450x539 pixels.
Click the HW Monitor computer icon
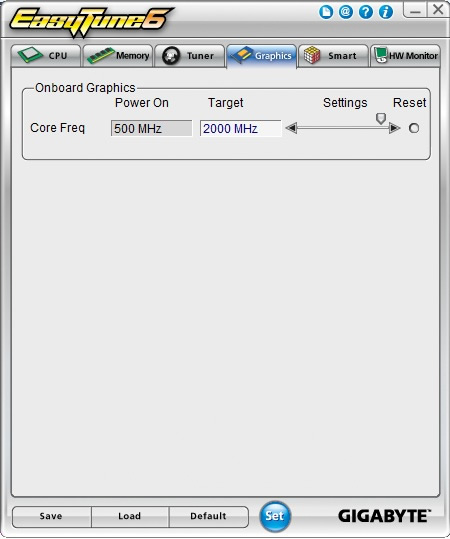381,55
